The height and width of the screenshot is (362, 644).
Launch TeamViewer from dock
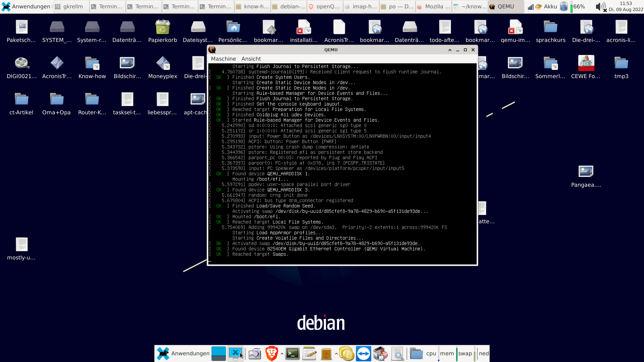[364, 354]
